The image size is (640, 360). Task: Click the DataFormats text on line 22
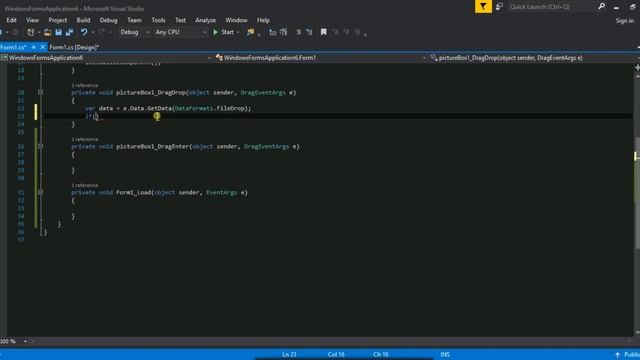pyautogui.click(x=194, y=109)
